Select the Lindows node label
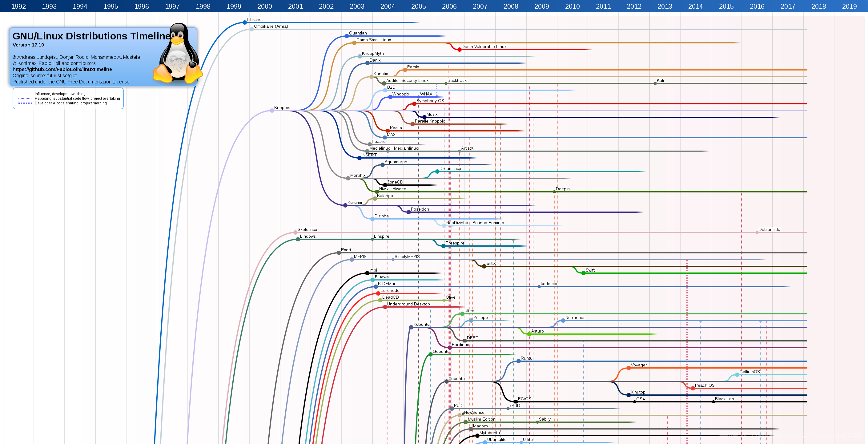 (307, 236)
